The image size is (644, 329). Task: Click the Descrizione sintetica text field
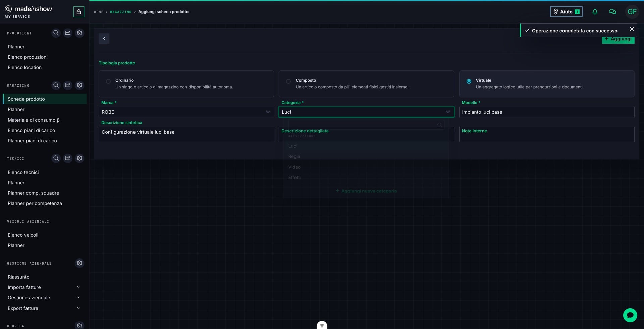tap(186, 134)
